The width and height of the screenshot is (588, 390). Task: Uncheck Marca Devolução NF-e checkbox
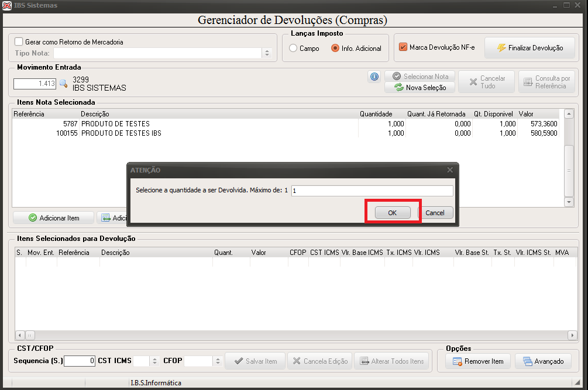click(x=403, y=47)
